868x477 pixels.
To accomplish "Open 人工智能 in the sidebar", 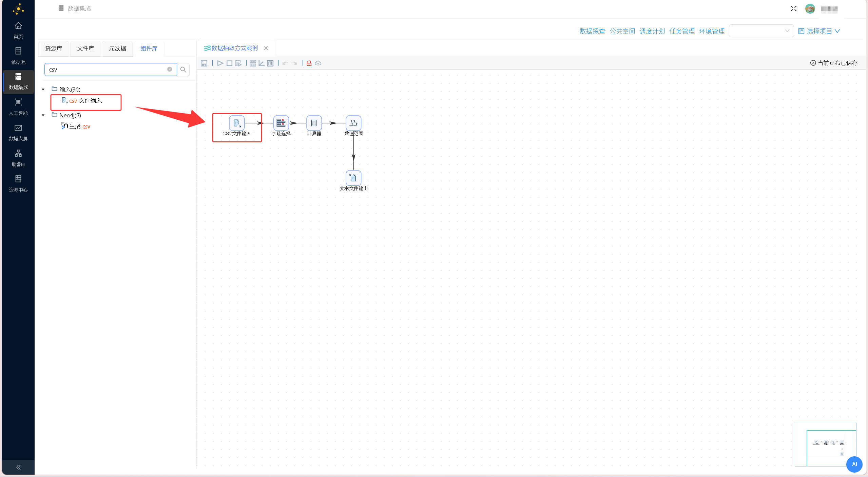I will pos(18,107).
